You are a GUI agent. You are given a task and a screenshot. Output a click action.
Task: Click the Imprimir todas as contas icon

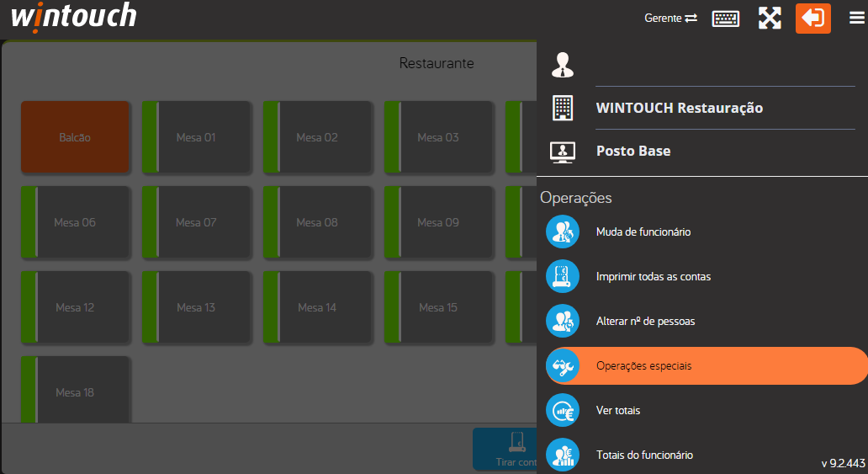tap(562, 276)
